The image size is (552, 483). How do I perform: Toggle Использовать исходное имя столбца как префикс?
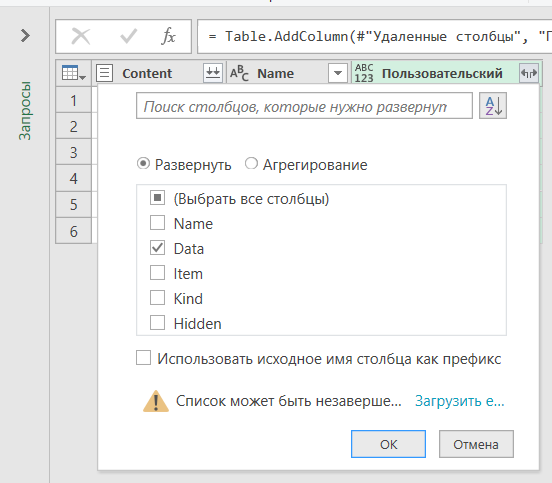pos(144,358)
